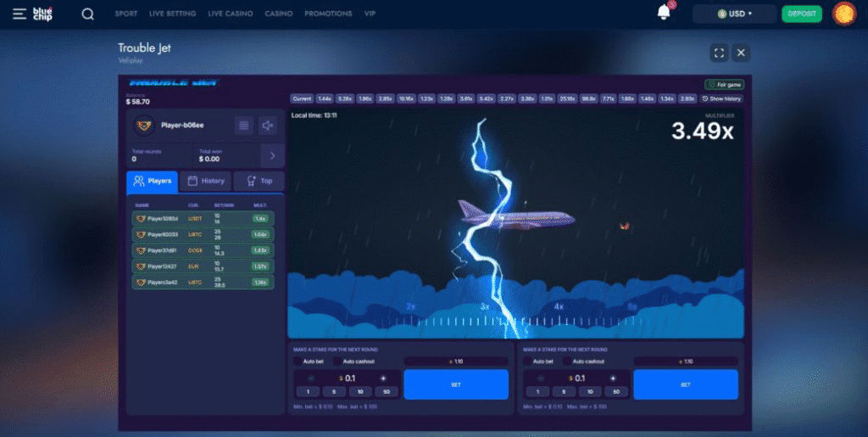Expand multiplier list via Show history
This screenshot has width=868, height=437.
pos(721,98)
